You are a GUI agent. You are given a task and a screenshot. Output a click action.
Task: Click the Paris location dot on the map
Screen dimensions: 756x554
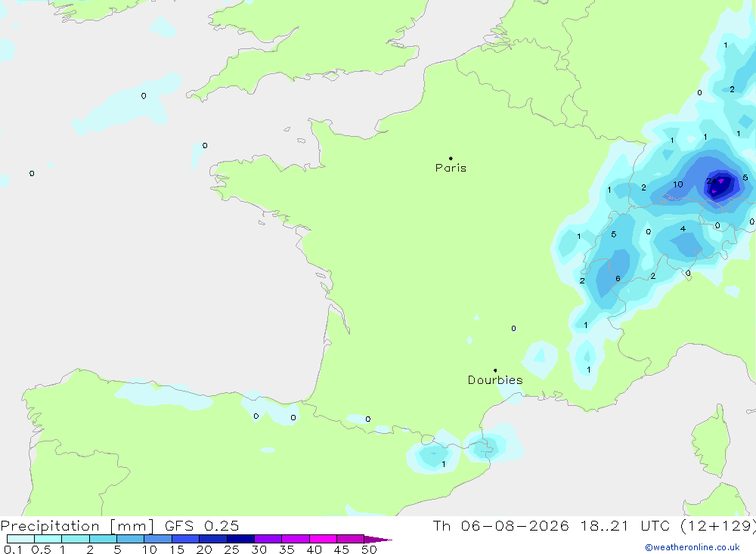click(451, 158)
